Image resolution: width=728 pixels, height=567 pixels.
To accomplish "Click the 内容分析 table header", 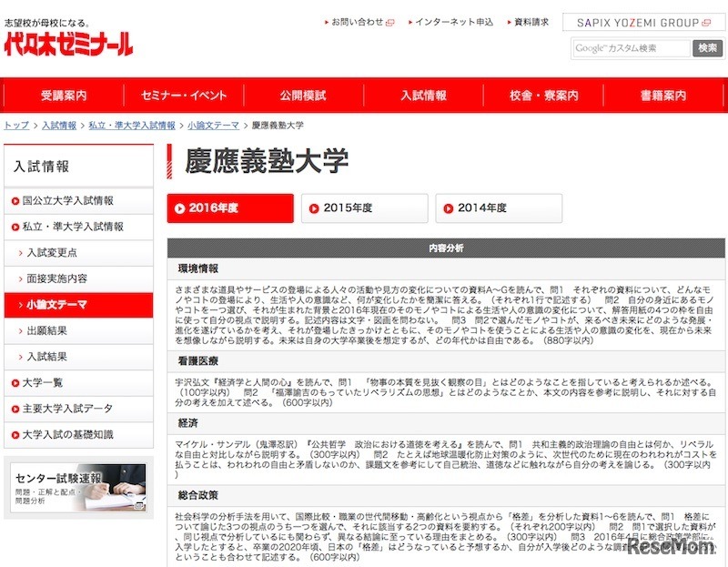I will tap(446, 248).
